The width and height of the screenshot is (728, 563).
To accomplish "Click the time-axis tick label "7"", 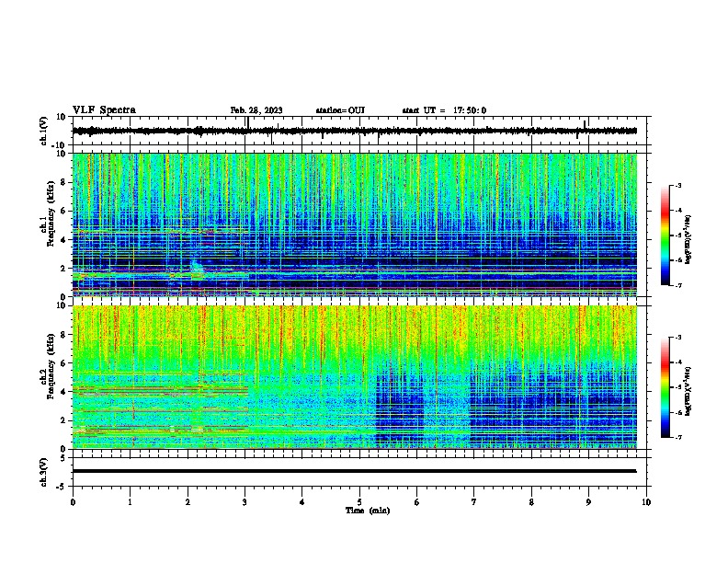I will (474, 502).
